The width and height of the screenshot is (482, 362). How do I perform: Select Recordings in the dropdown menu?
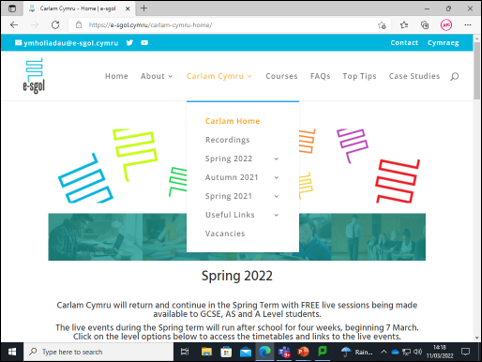(227, 140)
